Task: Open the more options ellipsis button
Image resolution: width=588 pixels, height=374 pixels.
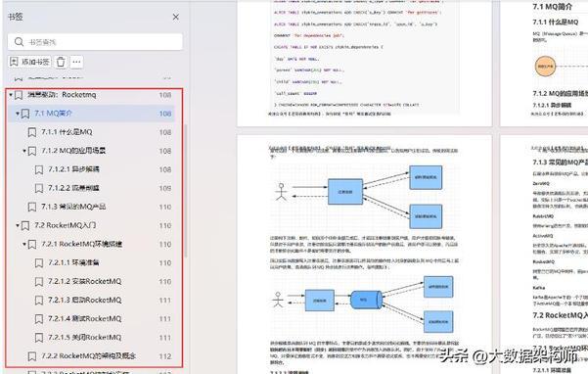Action: [x=76, y=62]
